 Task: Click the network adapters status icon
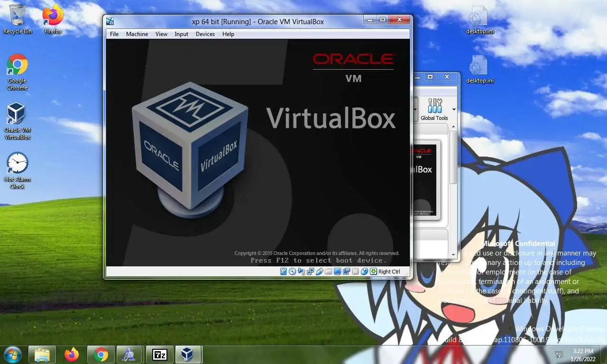point(310,272)
